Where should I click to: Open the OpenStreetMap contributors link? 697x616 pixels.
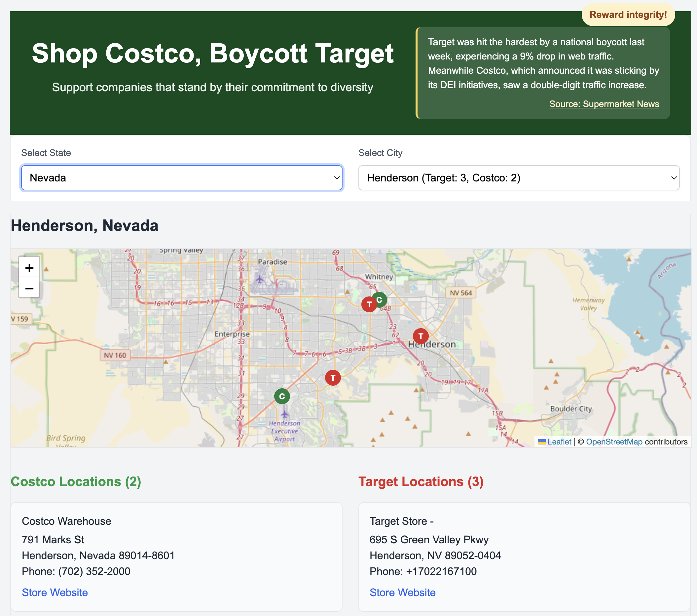614,442
